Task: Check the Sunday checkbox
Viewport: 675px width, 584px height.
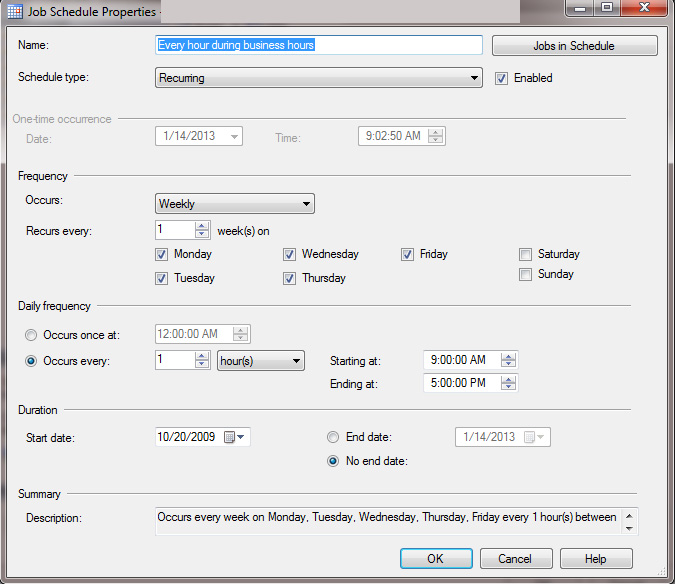Action: click(x=525, y=274)
